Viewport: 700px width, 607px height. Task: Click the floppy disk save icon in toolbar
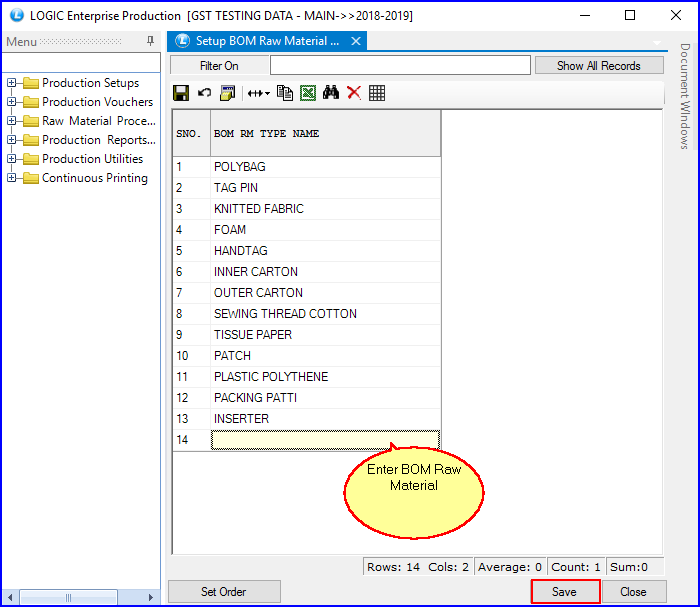pyautogui.click(x=181, y=93)
